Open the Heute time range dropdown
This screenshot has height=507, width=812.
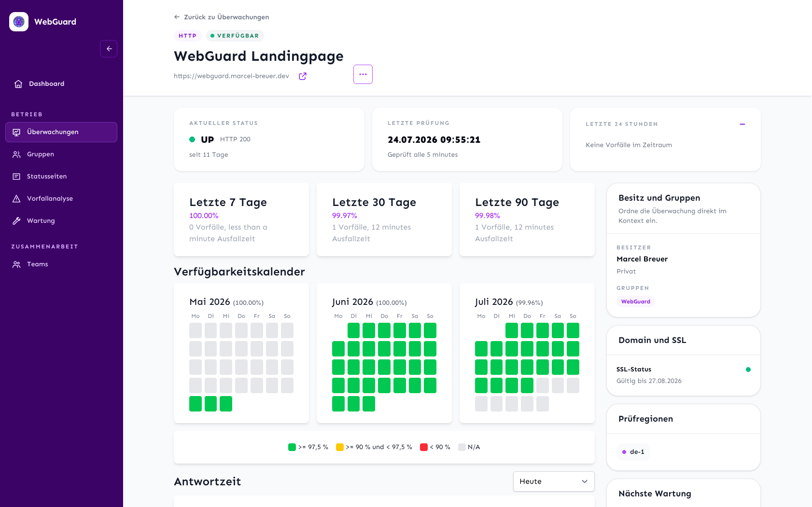554,481
